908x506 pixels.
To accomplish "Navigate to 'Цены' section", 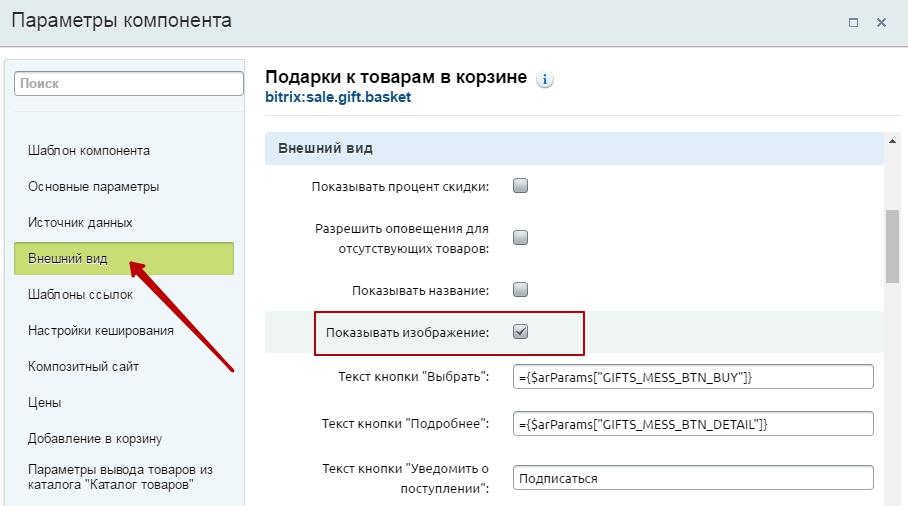I will point(45,403).
